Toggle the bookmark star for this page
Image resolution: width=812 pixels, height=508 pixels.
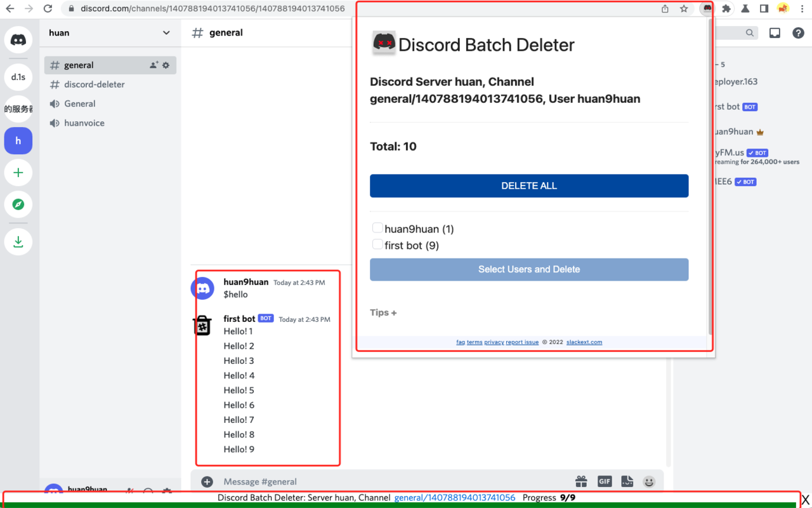pos(684,9)
